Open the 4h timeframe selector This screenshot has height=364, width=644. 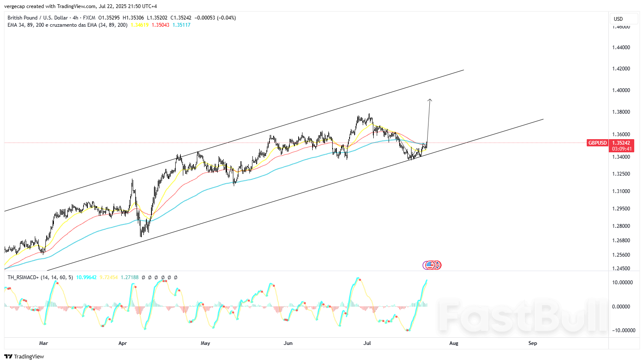click(75, 18)
